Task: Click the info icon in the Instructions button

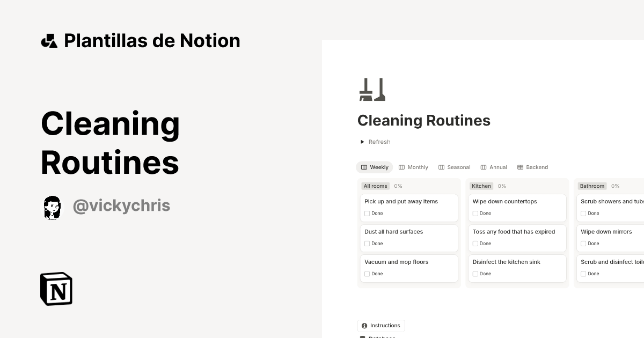Action: tap(364, 326)
